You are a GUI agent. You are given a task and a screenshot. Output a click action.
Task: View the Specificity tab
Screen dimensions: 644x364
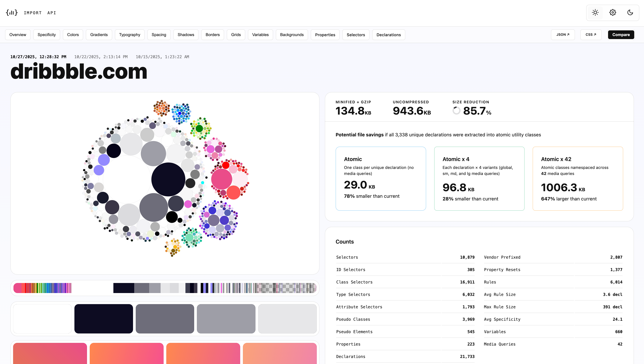(x=47, y=35)
